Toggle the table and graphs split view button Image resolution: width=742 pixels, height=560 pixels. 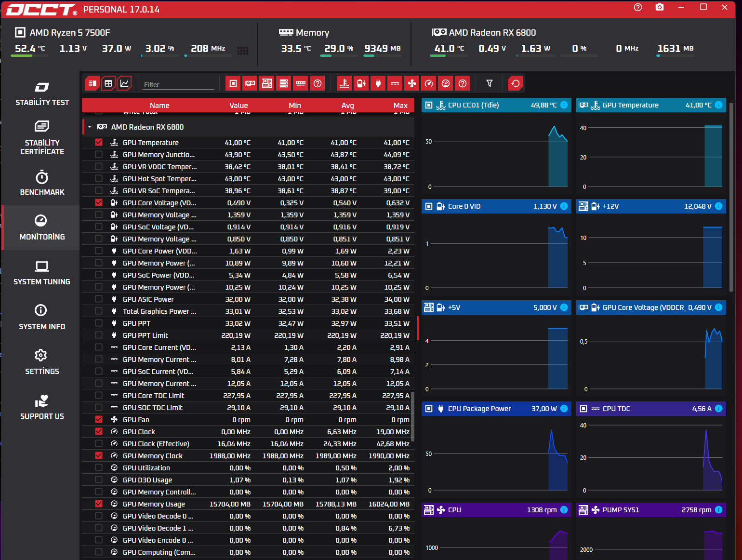[x=92, y=83]
